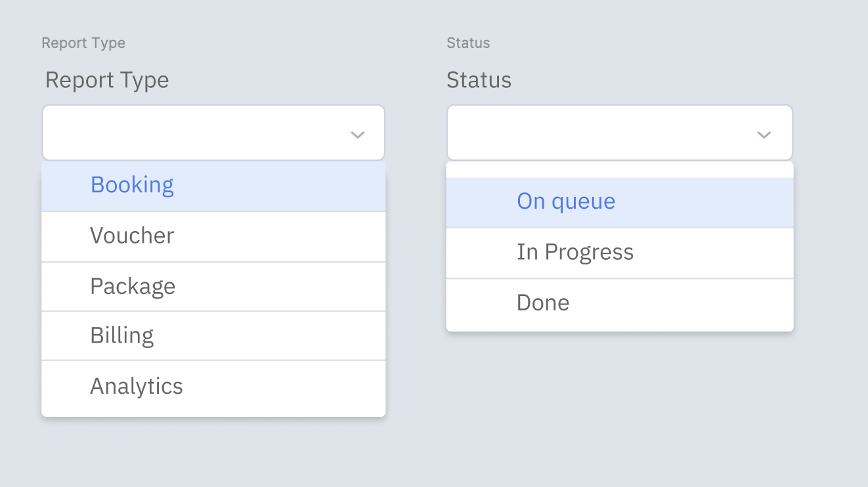
Task: Click the large Report Type field label
Action: 107,80
